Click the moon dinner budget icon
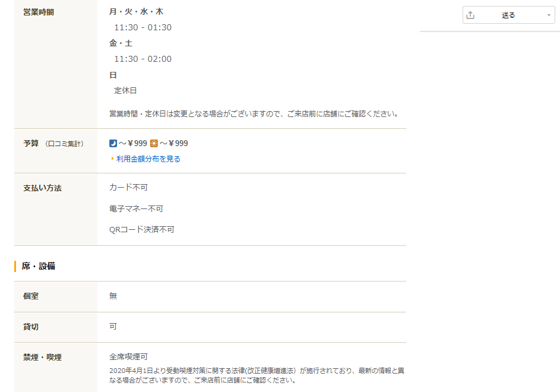This screenshot has height=392, width=560. tap(113, 143)
